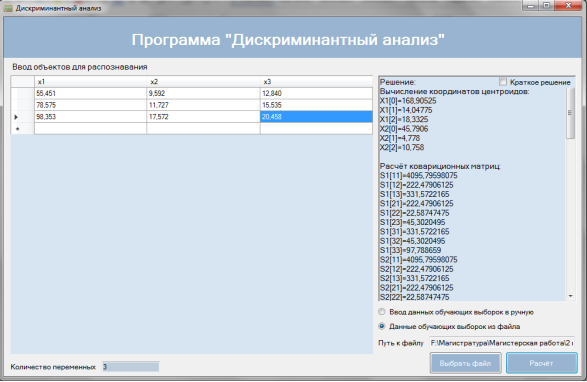The height and width of the screenshot is (382, 587).
Task: Click empty x2 cell in new row
Action: coord(203,128)
